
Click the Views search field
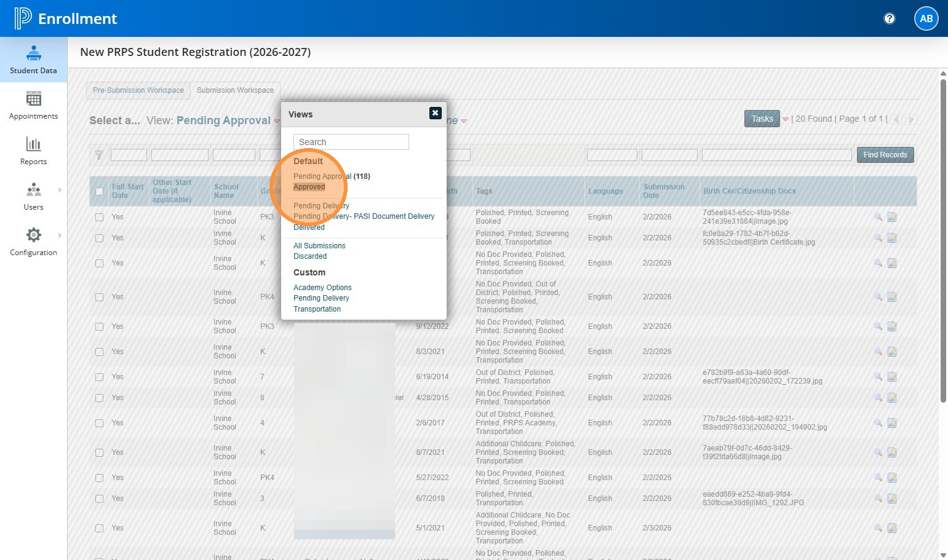pyautogui.click(x=351, y=142)
